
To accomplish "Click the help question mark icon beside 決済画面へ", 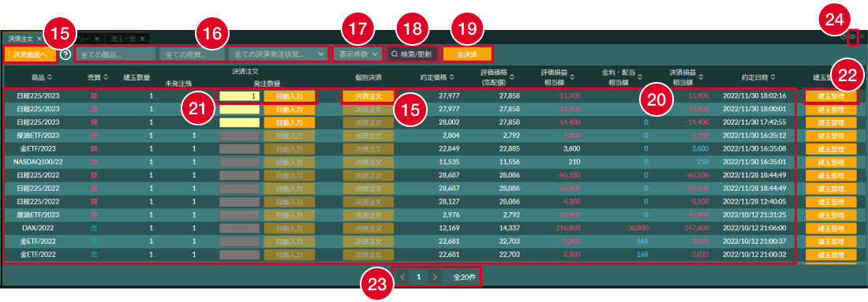I will click(x=65, y=54).
